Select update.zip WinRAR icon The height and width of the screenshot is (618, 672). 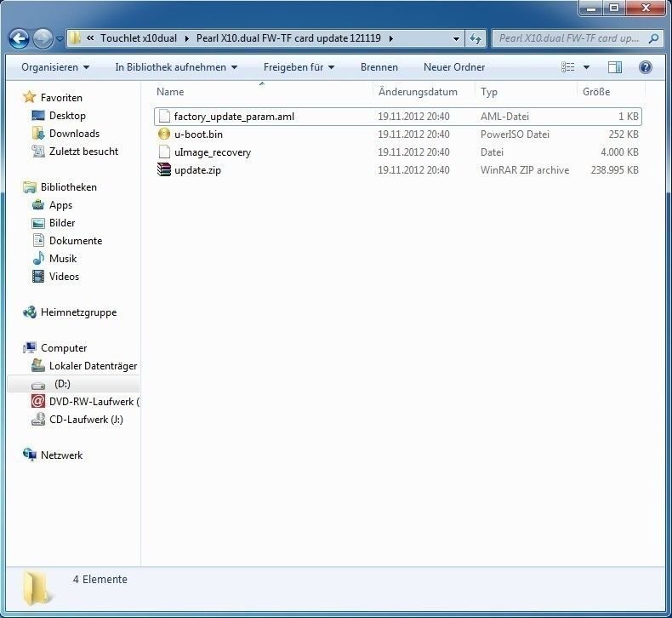(164, 170)
